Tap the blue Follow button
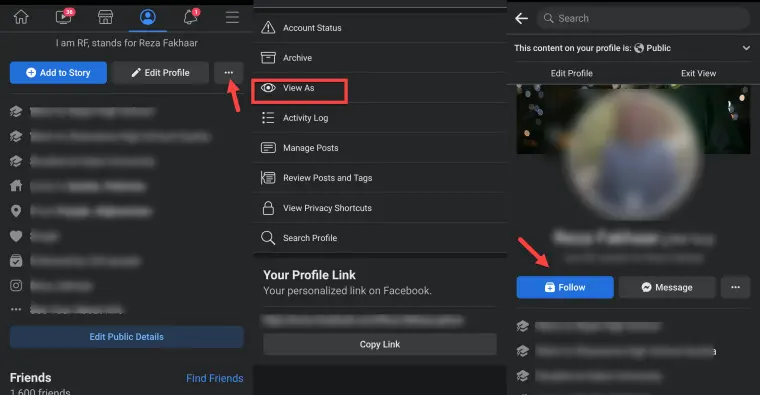The height and width of the screenshot is (395, 760). coord(565,287)
